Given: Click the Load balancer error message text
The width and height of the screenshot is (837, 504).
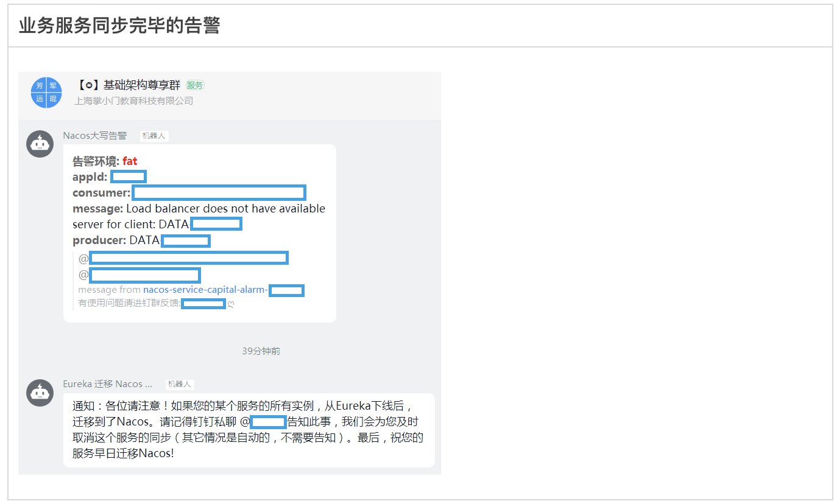Looking at the screenshot, I should click(199, 216).
